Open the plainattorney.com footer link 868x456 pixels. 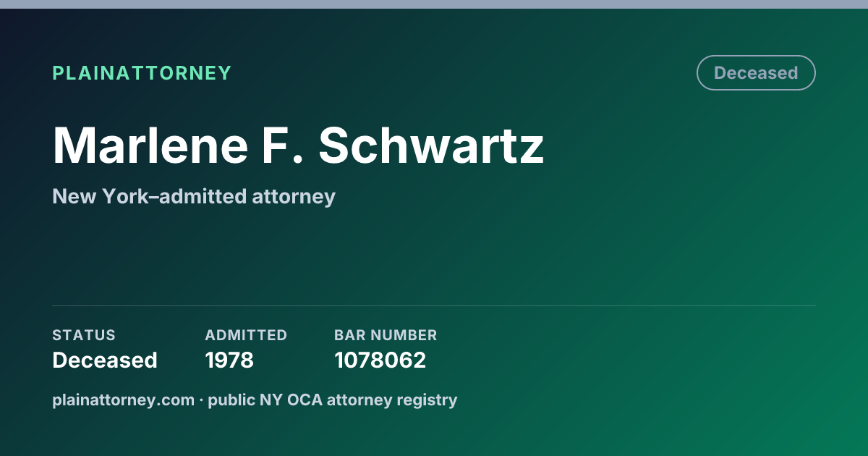click(123, 400)
